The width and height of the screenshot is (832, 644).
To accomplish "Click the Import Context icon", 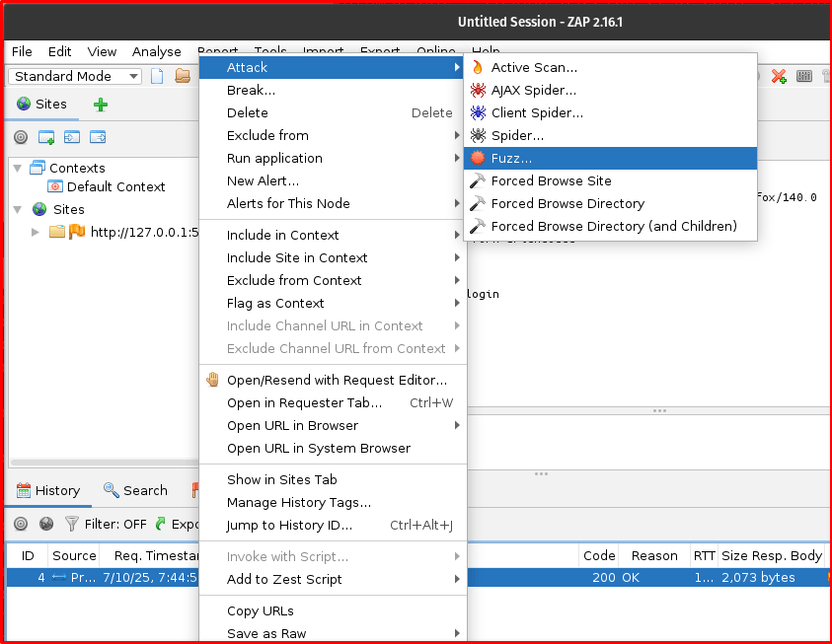I will tap(72, 137).
